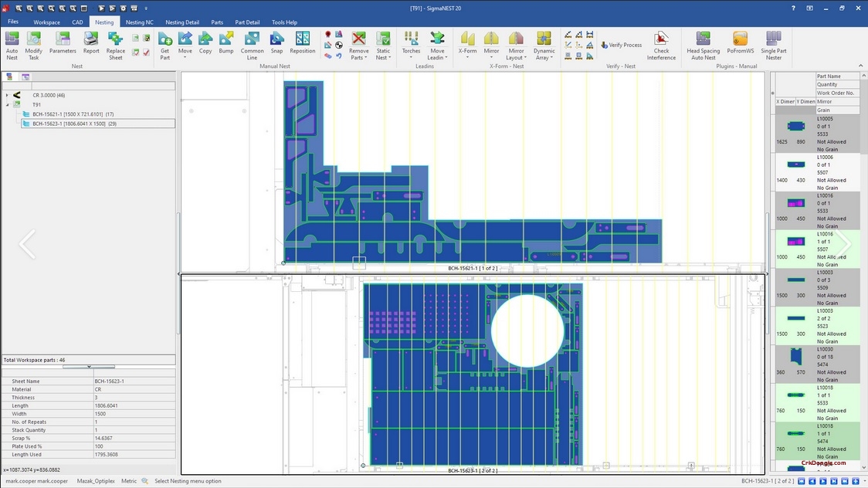Select the Get Part tool
This screenshot has height=488, width=868.
point(164,44)
